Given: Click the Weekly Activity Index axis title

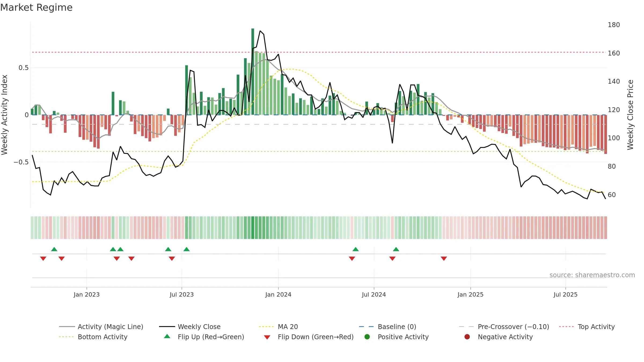Looking at the screenshot, I should coord(4,115).
